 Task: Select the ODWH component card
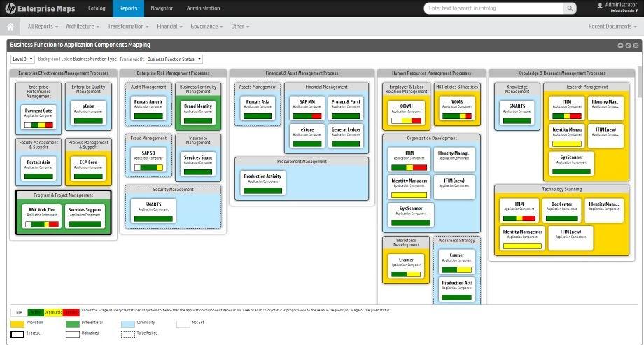(x=406, y=113)
